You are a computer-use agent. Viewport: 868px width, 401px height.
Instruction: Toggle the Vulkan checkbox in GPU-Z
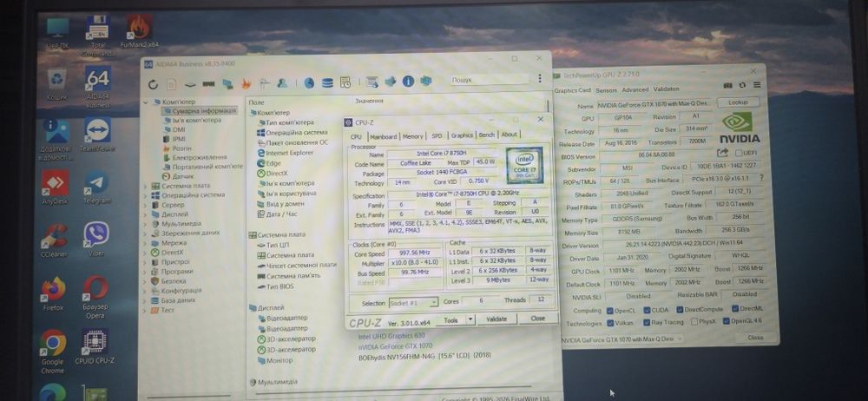(x=610, y=322)
